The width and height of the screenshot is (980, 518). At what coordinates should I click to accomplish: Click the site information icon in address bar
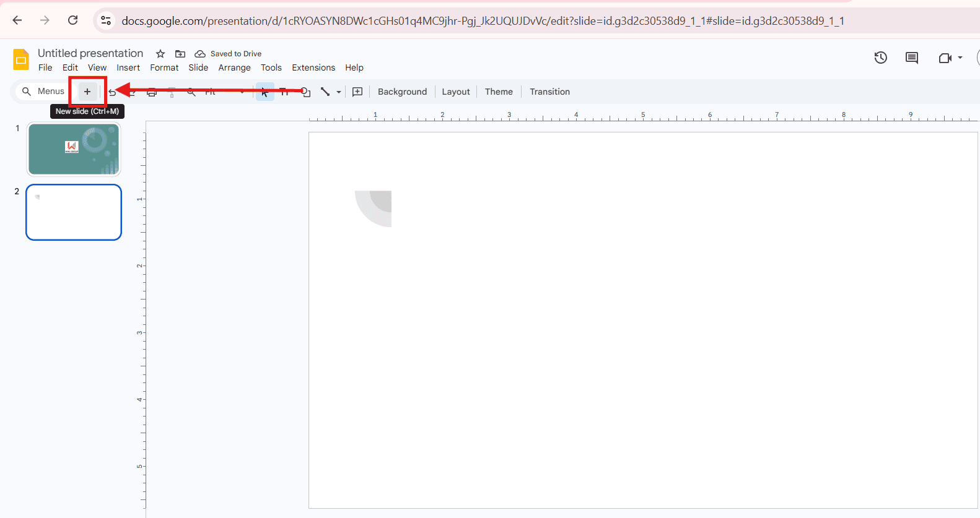(x=106, y=20)
